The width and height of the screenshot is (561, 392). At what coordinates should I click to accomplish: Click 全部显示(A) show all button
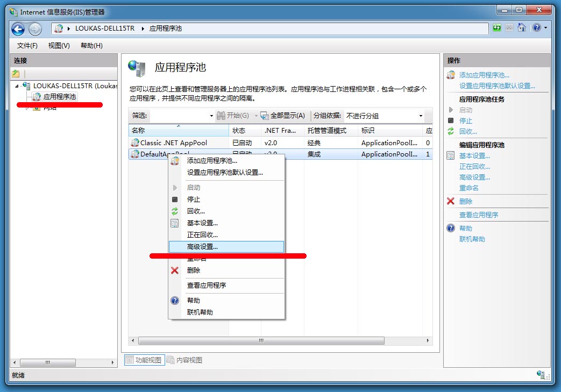283,116
